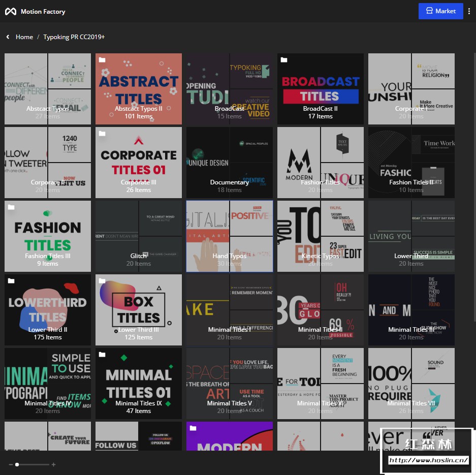The image size is (476, 475).
Task: Open BroadCast 15 items folder
Action: [230, 89]
